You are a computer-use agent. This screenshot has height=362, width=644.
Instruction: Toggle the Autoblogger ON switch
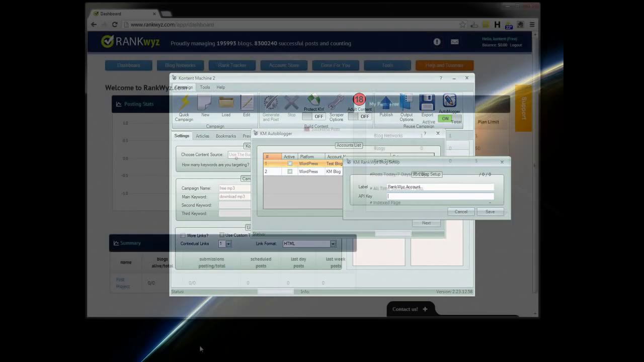449,119
